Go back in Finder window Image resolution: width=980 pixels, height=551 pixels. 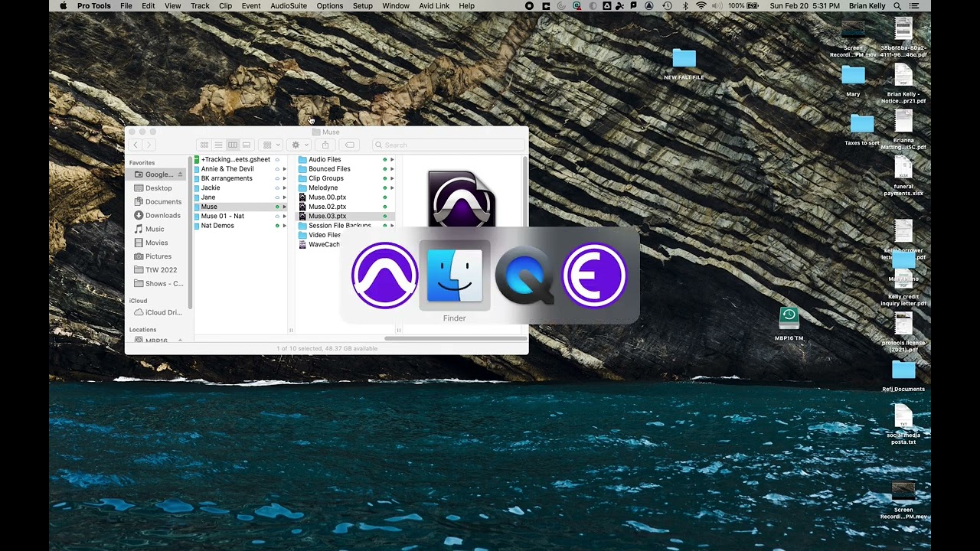click(x=136, y=145)
